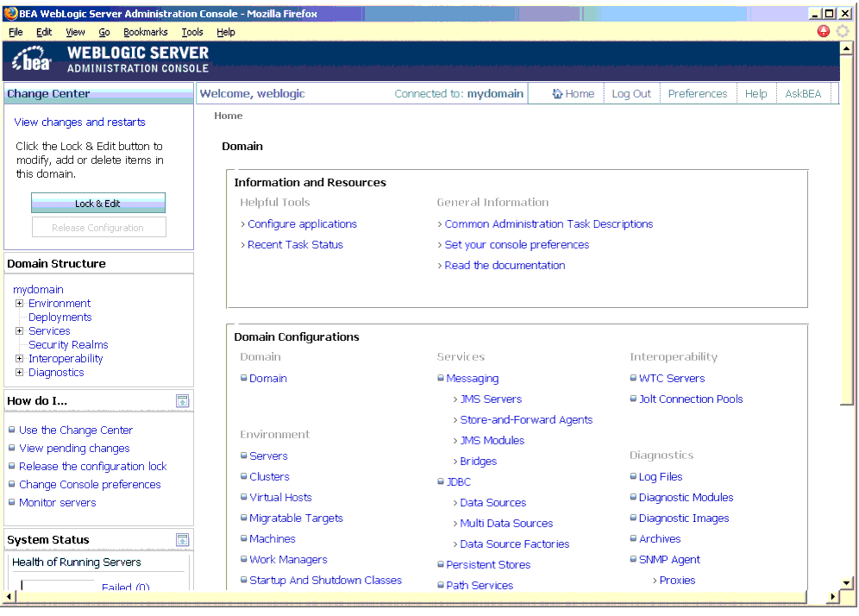Click the Firefox icon in the title bar
859x616 pixels.
(x=10, y=13)
